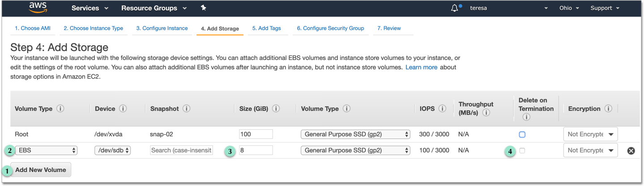Click info icon next to Throughput (MB/s)
The height and width of the screenshot is (186, 644).
point(486,113)
